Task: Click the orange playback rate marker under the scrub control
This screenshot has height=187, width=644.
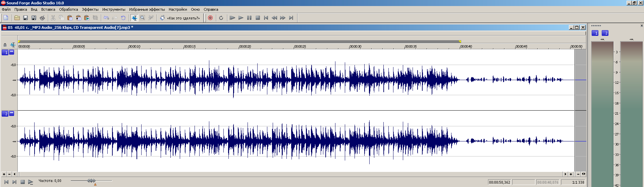Action: [95, 184]
